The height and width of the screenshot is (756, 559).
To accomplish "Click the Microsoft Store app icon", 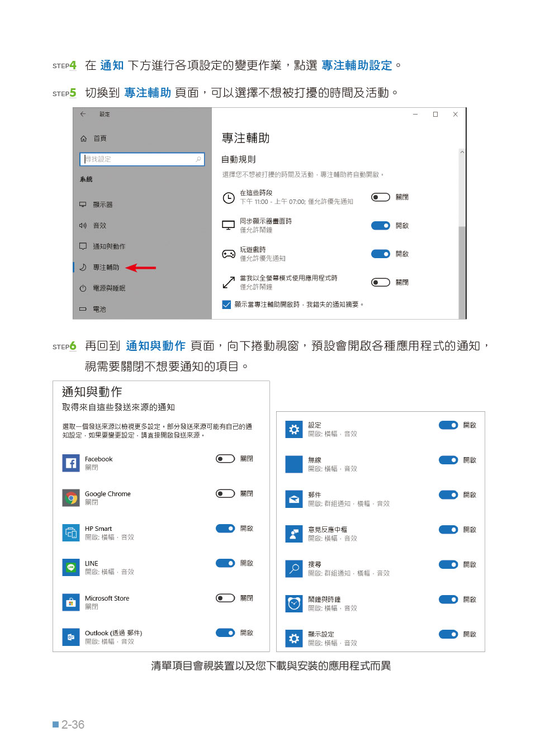I will pyautogui.click(x=71, y=602).
